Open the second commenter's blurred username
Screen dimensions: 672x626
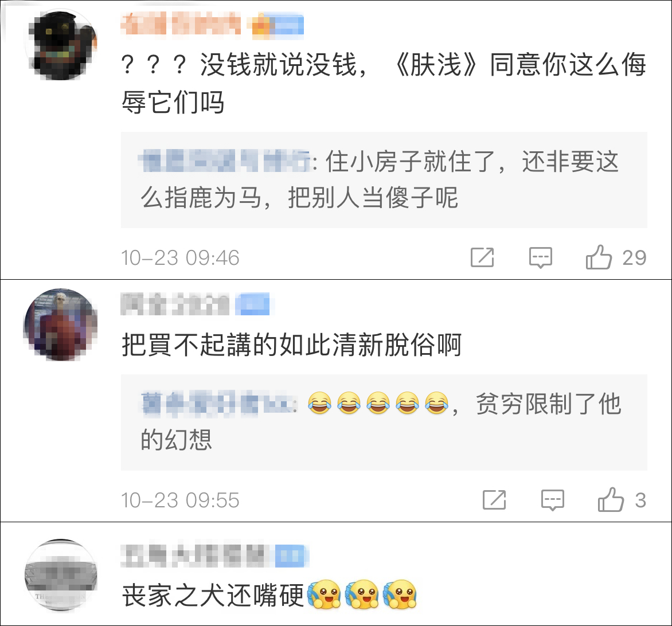pos(175,304)
